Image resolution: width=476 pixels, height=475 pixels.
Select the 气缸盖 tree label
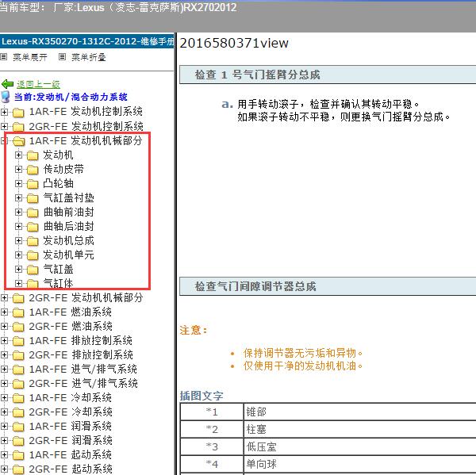point(58,269)
